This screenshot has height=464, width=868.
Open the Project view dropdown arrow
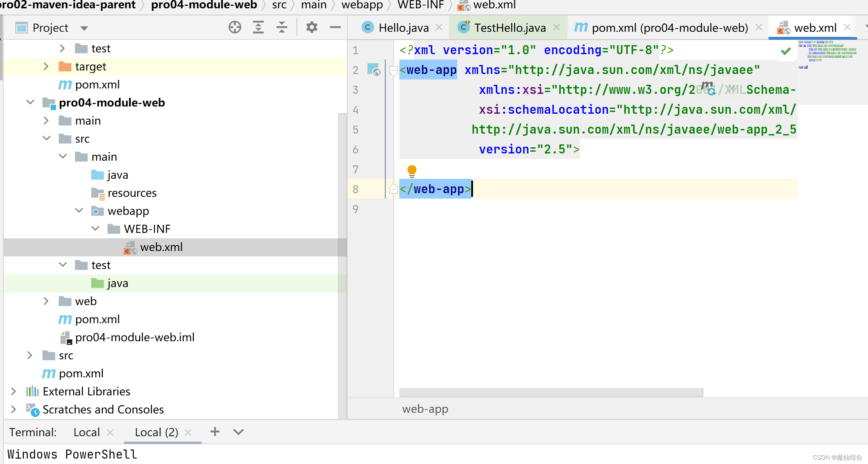84,28
